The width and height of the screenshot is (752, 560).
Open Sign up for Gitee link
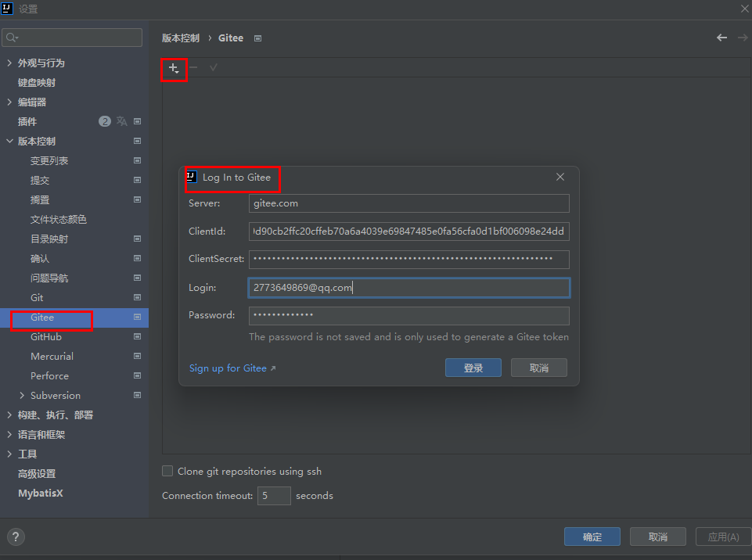(x=232, y=368)
